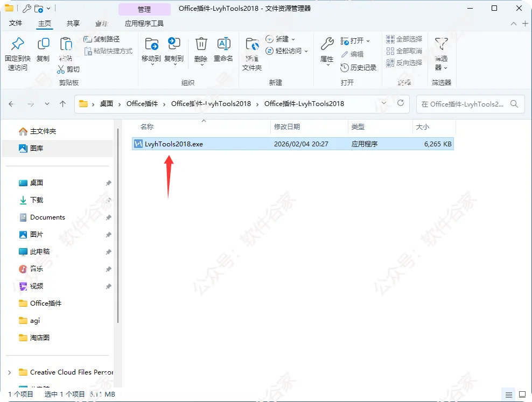This screenshot has height=402, width=532.
Task: Switch to large icons view
Action: pos(522,394)
